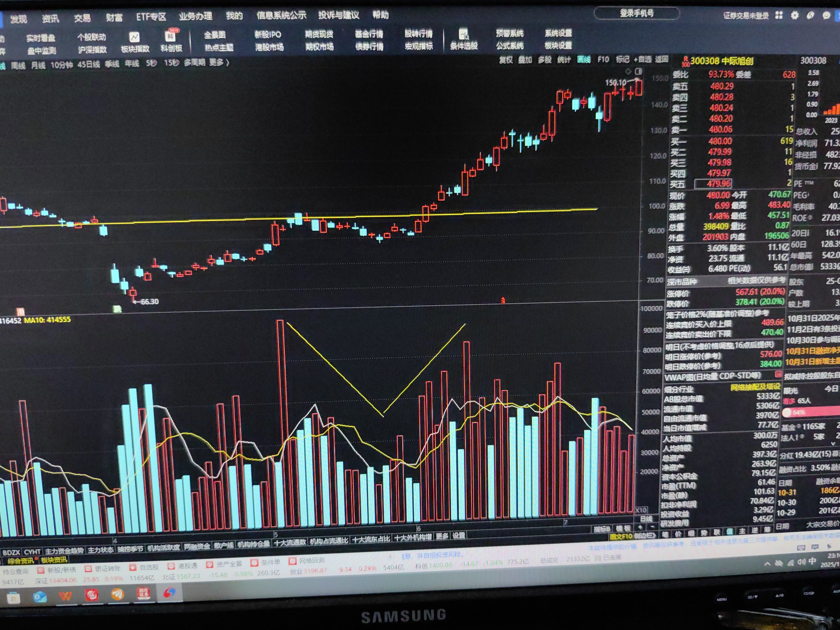
Task: Click the 科创板 toolbar icon
Action: 171,36
